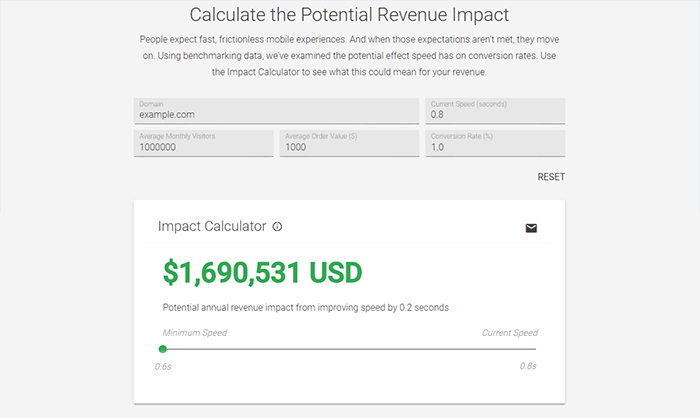This screenshot has width=700, height=418.
Task: Click the middle of the speed slider track
Action: (x=350, y=349)
